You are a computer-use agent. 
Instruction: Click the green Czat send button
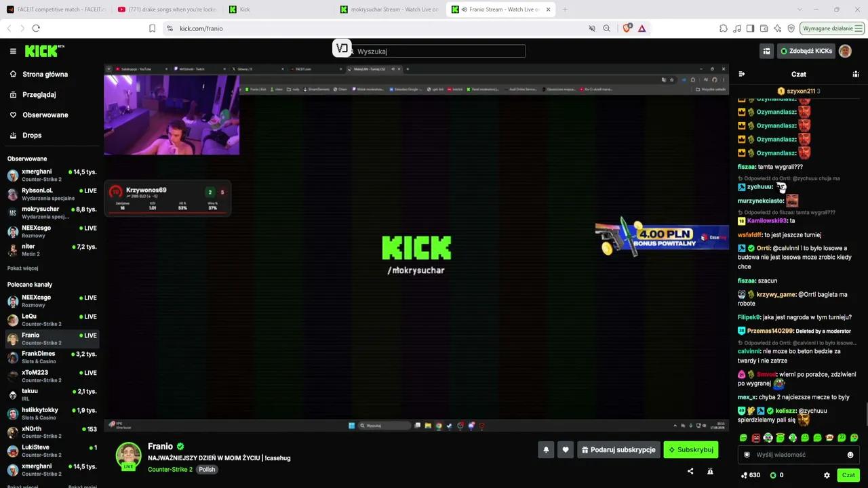point(848,475)
